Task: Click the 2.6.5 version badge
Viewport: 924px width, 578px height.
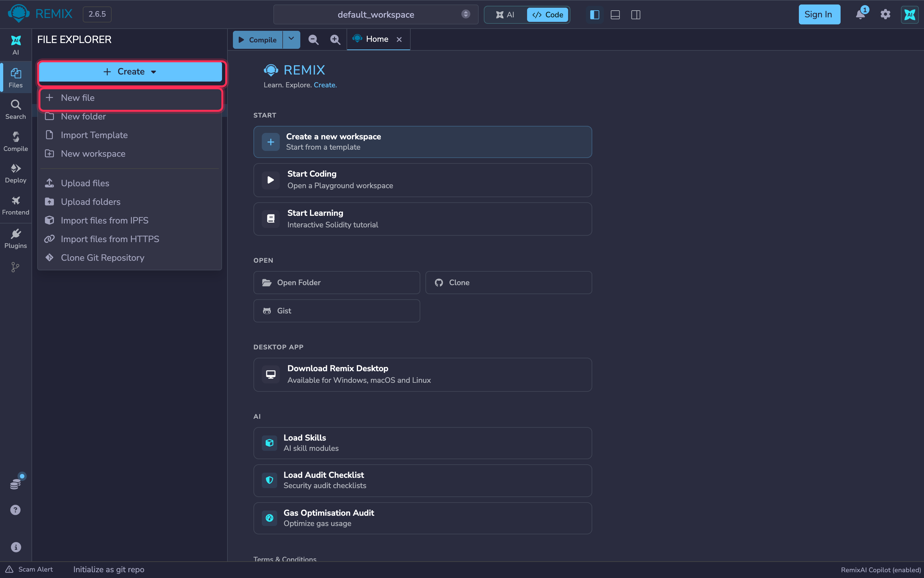Action: [x=97, y=14]
